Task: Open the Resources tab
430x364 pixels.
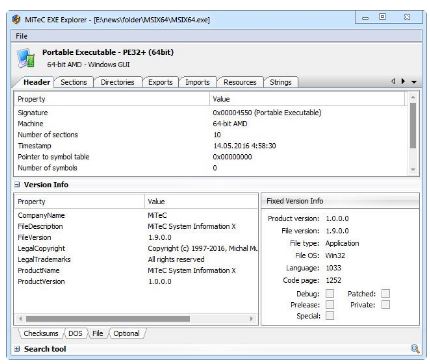Action: tap(240, 82)
